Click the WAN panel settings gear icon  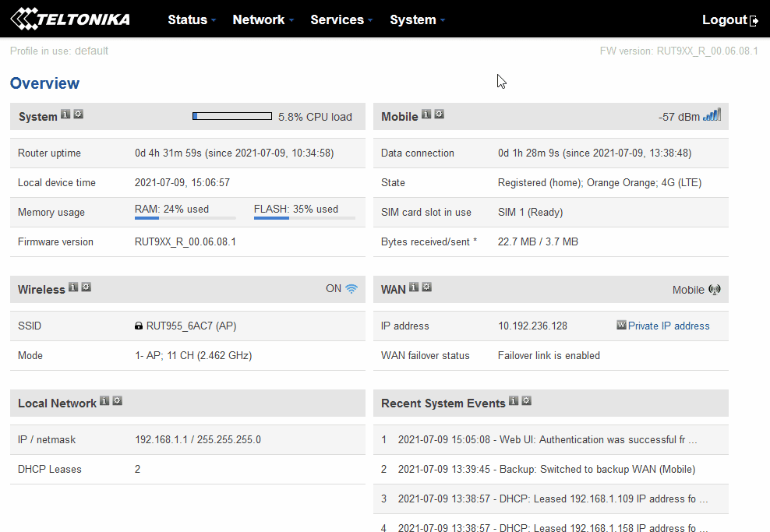pos(427,287)
